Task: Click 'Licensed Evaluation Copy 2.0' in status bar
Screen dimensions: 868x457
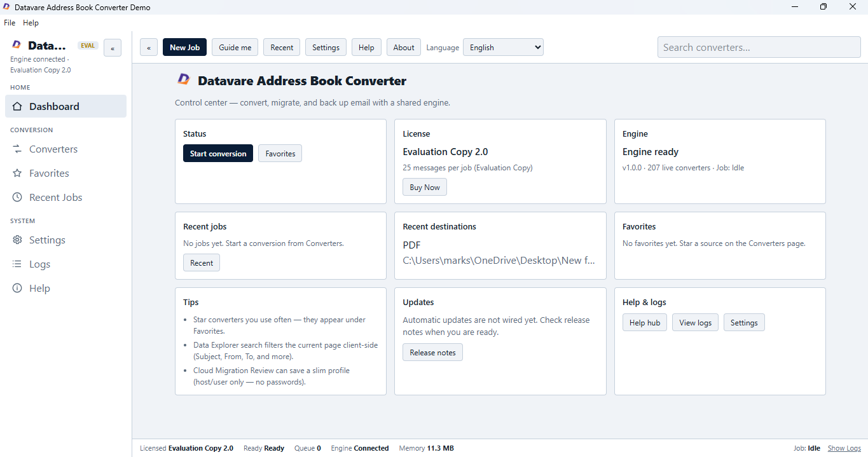Action: coord(186,448)
